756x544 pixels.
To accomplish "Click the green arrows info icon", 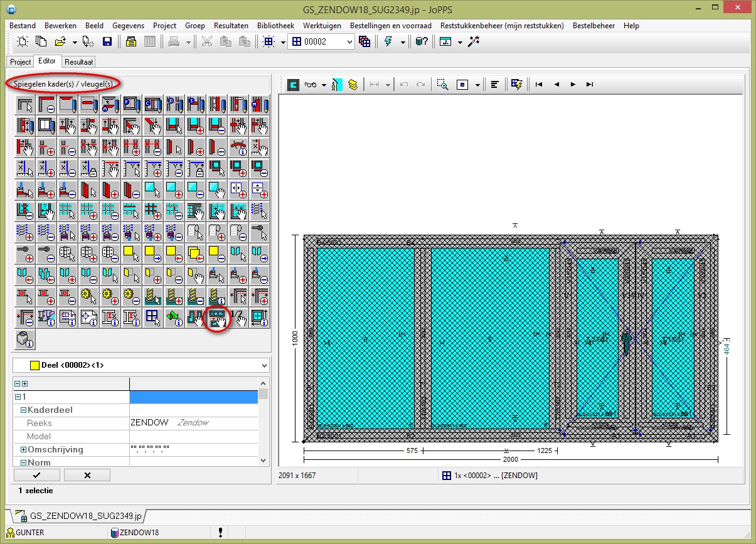I will click(174, 317).
